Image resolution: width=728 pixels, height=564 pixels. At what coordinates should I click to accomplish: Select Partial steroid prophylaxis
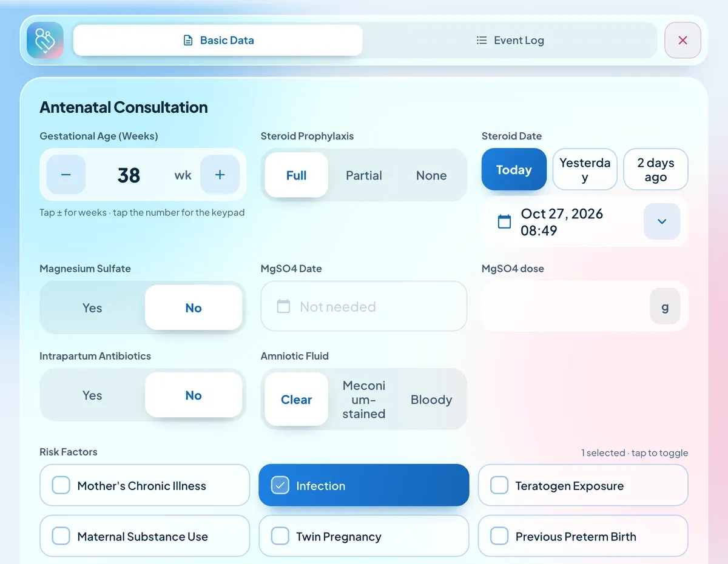click(364, 175)
